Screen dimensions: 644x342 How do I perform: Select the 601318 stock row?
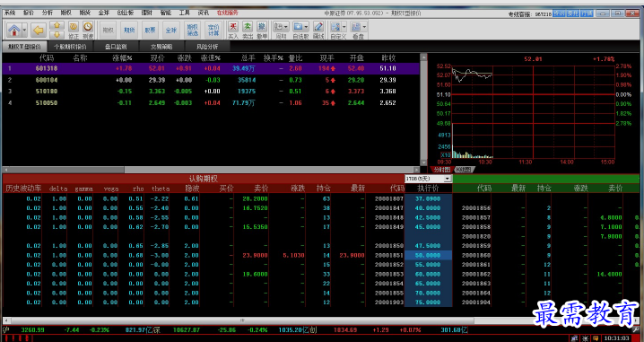point(211,68)
